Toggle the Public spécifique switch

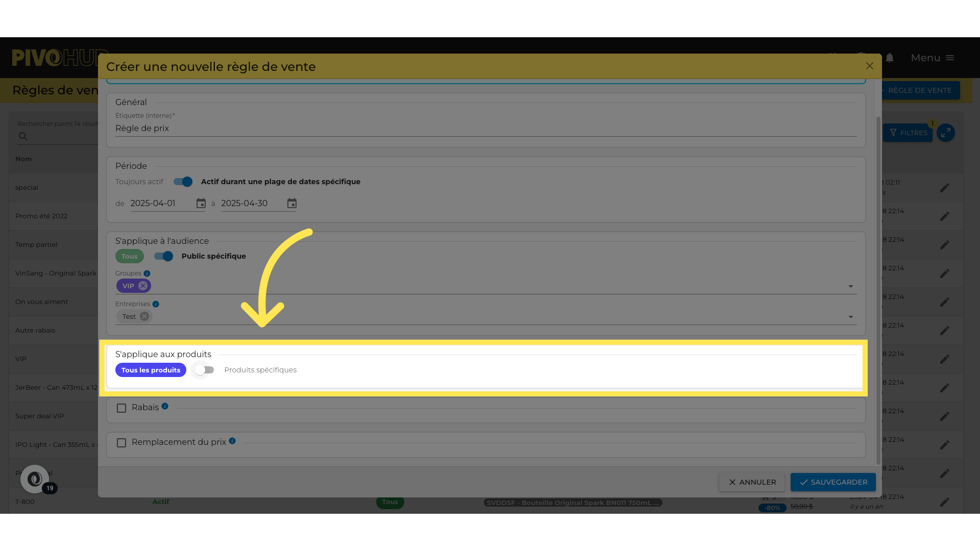click(164, 256)
